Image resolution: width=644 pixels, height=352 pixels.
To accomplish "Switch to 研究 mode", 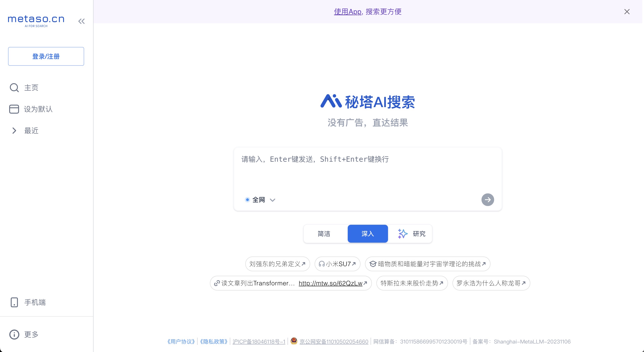I will coord(412,233).
